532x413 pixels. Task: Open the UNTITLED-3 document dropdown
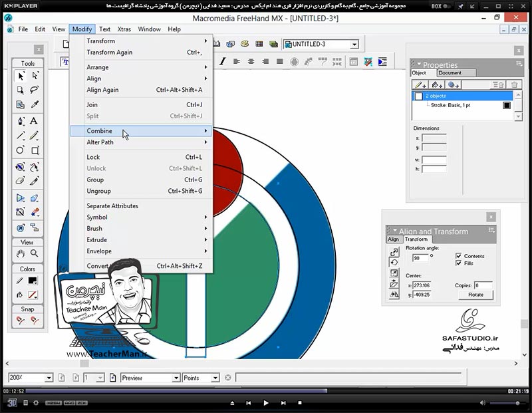coord(354,44)
